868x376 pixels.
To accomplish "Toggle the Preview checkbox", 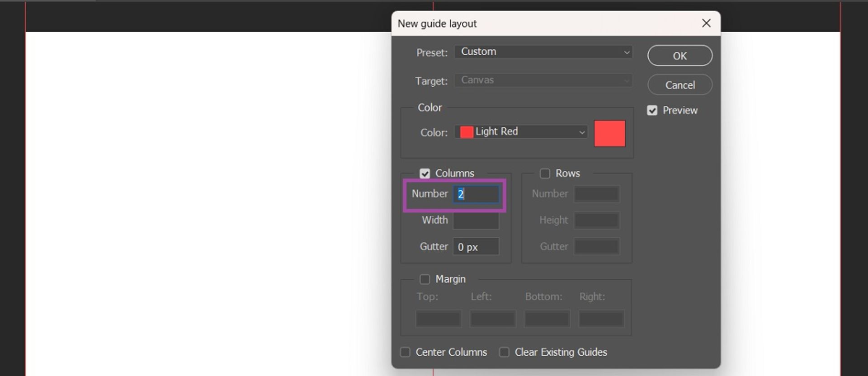I will (652, 110).
